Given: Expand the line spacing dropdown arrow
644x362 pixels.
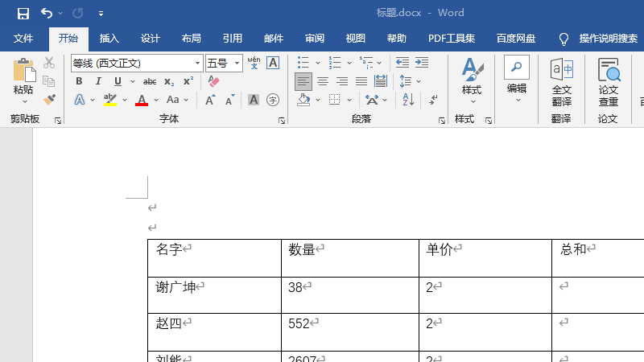Looking at the screenshot, I should [419, 81].
